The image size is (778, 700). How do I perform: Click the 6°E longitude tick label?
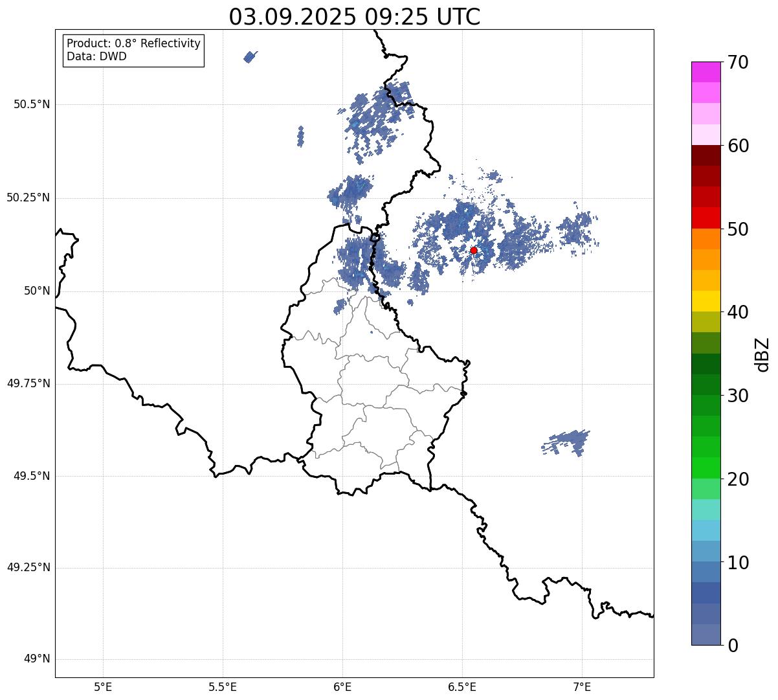coord(342,686)
